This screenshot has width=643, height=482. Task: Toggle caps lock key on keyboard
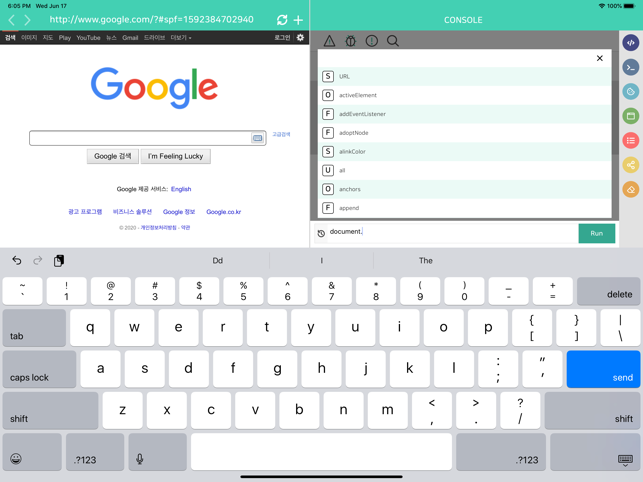[x=39, y=369]
